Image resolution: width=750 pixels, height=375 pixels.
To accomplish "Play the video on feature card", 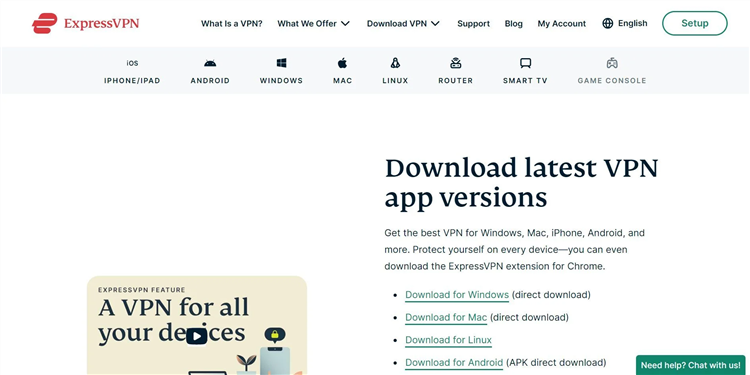I will click(197, 336).
